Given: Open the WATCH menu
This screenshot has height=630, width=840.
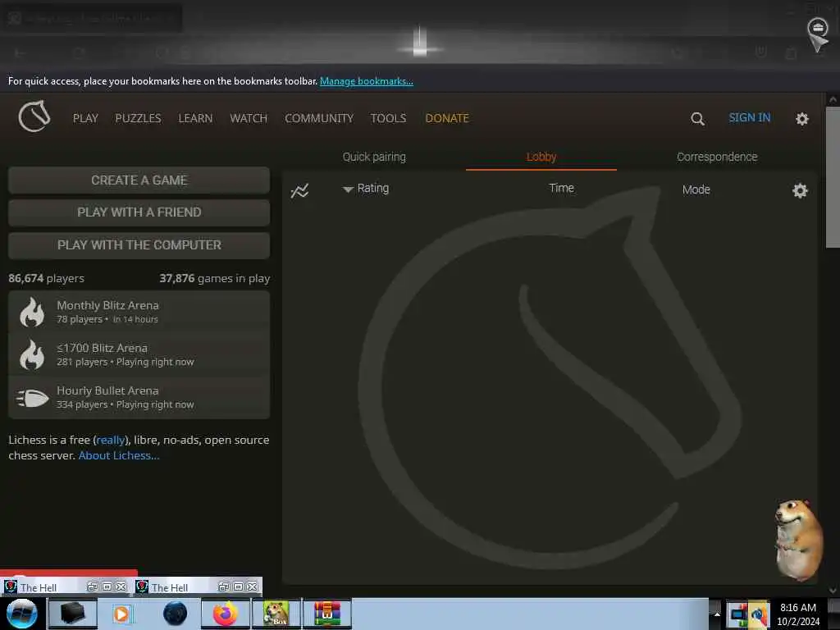Looking at the screenshot, I should (x=249, y=118).
